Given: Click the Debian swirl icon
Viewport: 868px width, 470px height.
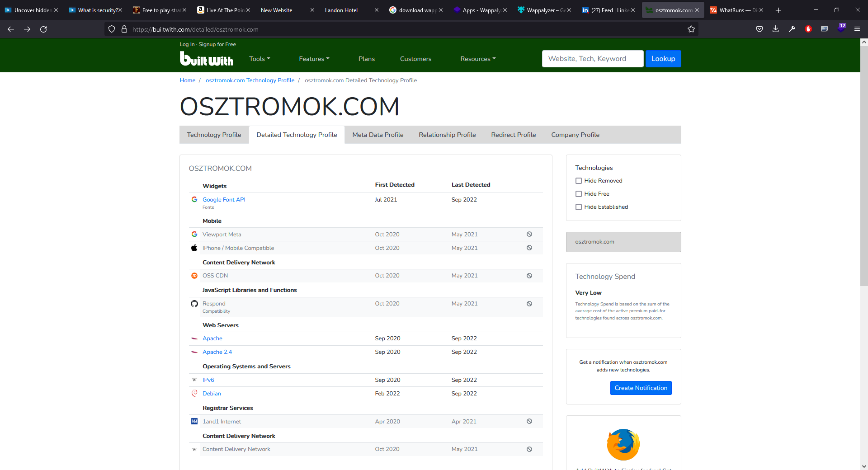Looking at the screenshot, I should [x=194, y=394].
